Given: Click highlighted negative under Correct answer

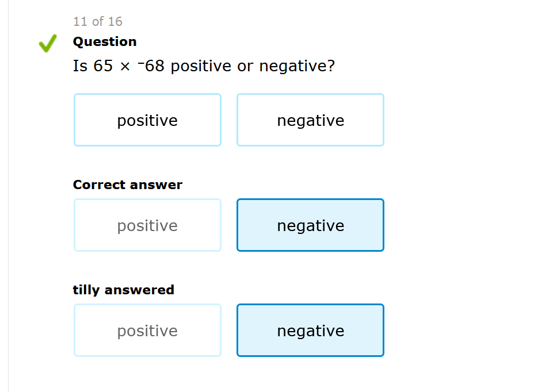Looking at the screenshot, I should click(x=310, y=225).
